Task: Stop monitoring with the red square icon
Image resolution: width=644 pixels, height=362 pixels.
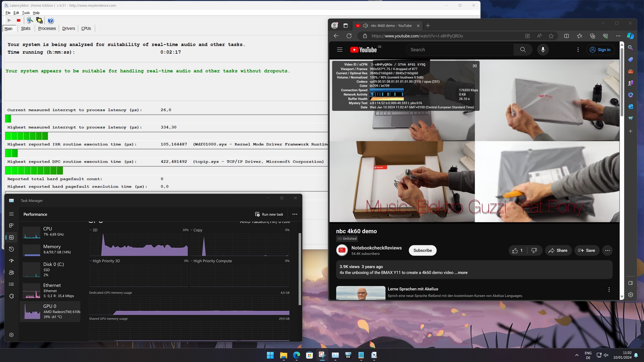Action: point(19,20)
